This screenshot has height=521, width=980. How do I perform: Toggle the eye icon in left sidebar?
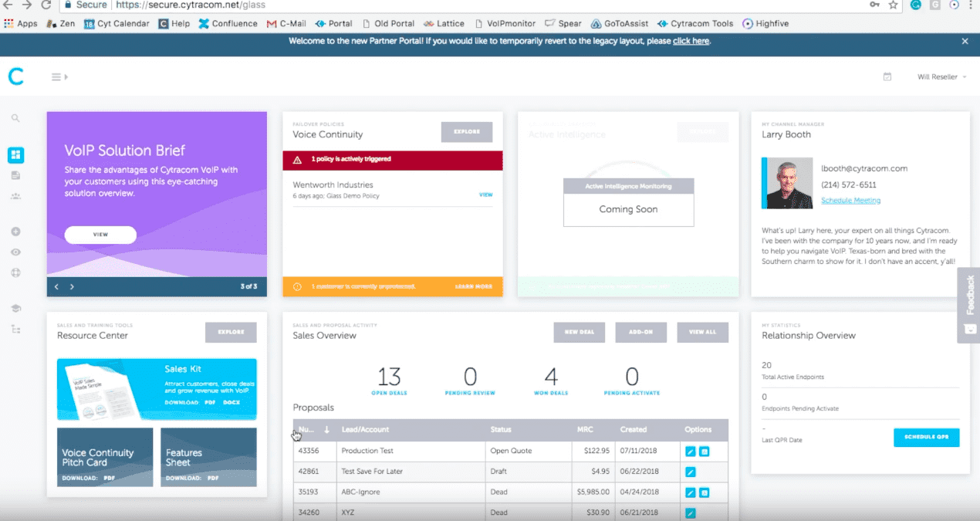pyautogui.click(x=15, y=252)
